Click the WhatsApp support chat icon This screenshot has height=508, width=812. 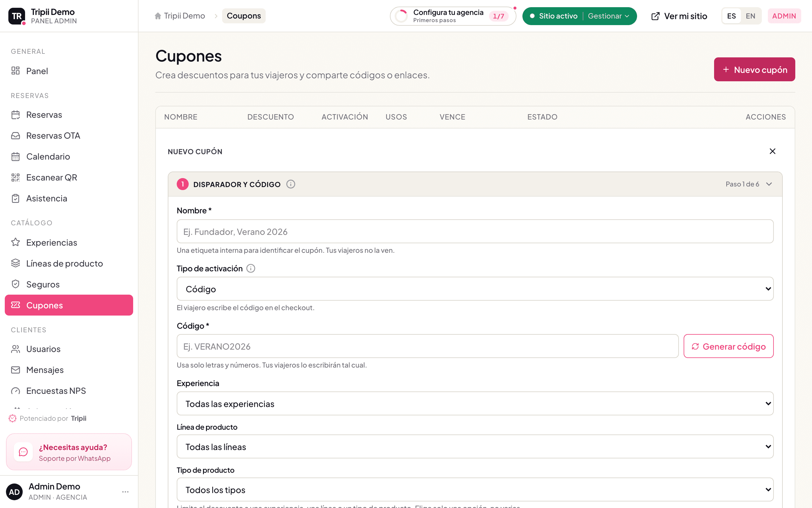tap(23, 452)
